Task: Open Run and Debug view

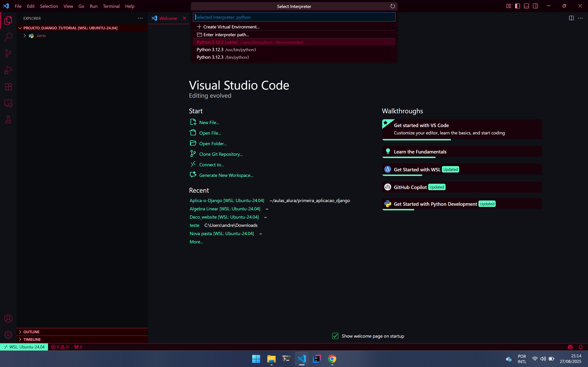Action: pyautogui.click(x=8, y=70)
